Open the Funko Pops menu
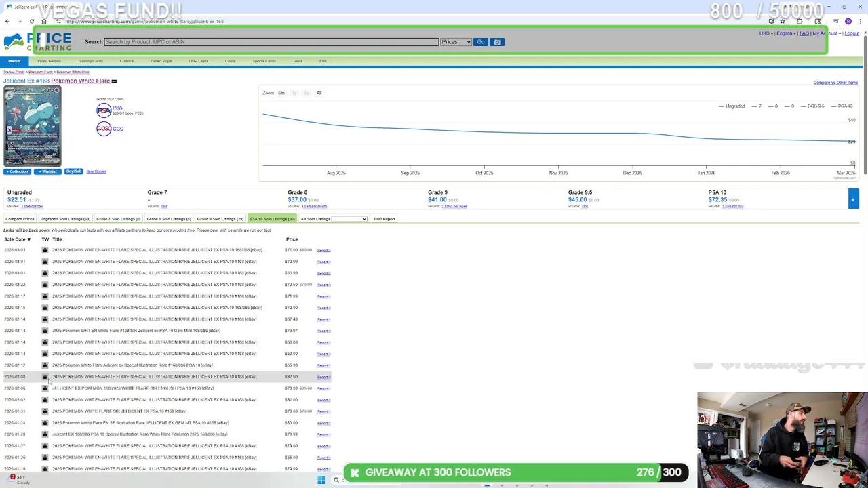 click(161, 61)
